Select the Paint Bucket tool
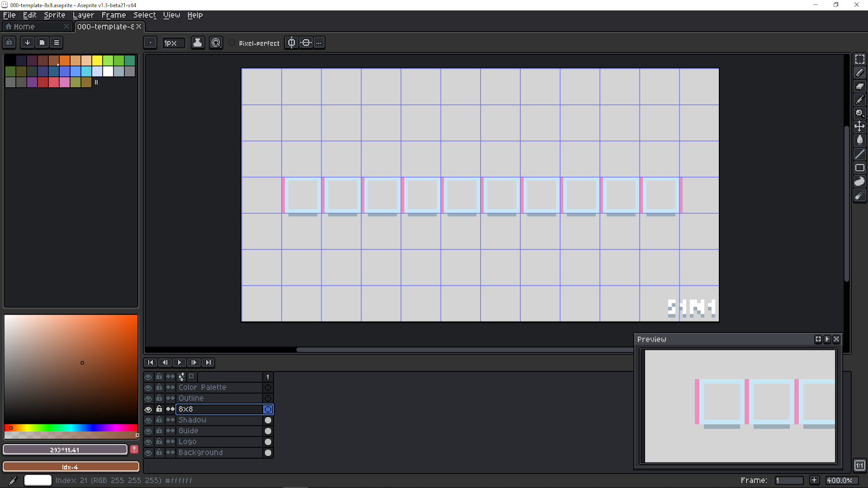The width and height of the screenshot is (868, 488). tap(860, 140)
